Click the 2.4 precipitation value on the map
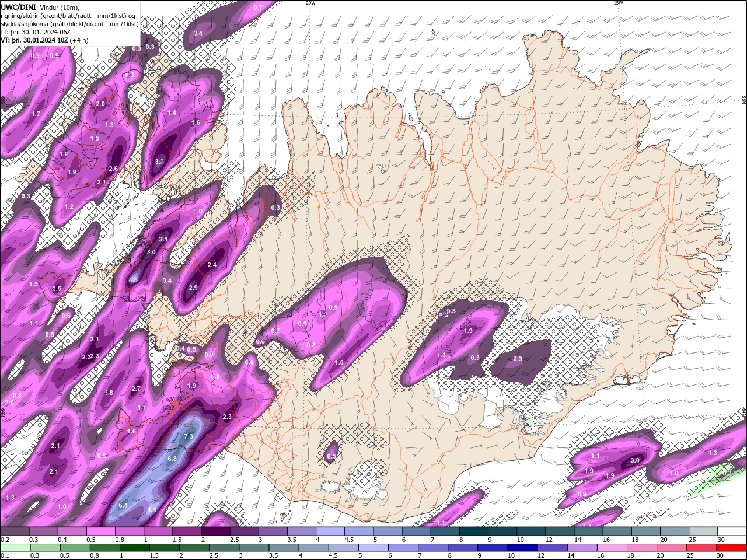This screenshot has width=747, height=560. (x=212, y=265)
